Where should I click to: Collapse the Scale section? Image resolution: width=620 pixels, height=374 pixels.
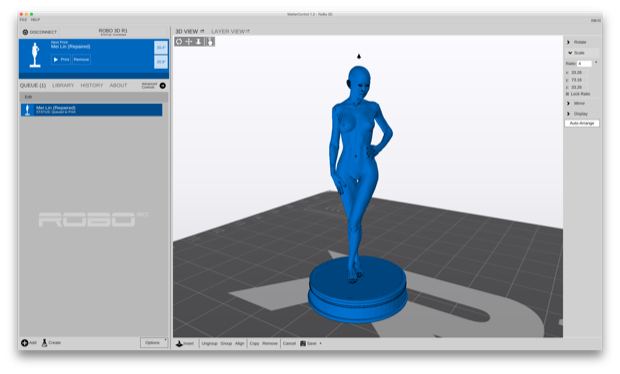click(x=576, y=53)
